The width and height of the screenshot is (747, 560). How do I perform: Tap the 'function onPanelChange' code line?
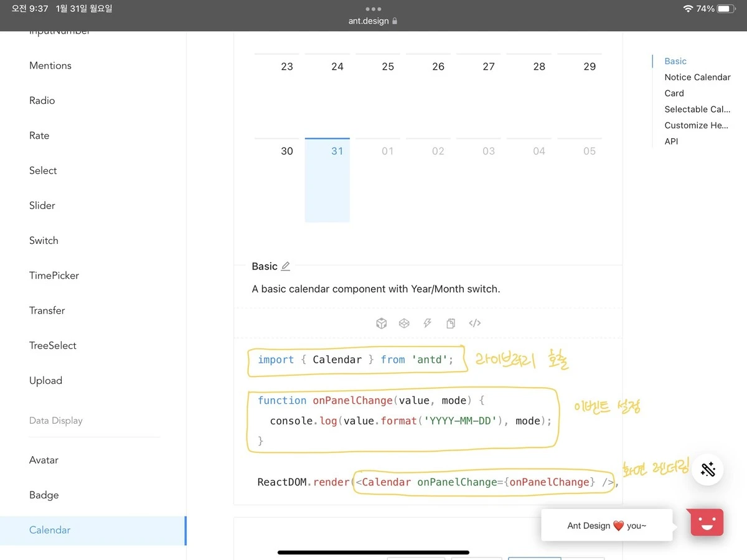tap(371, 401)
